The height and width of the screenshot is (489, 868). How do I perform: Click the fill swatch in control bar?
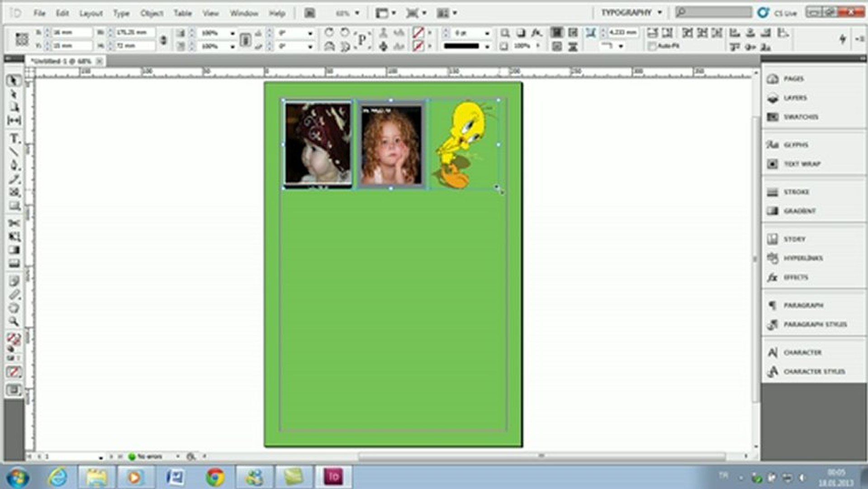click(x=418, y=33)
